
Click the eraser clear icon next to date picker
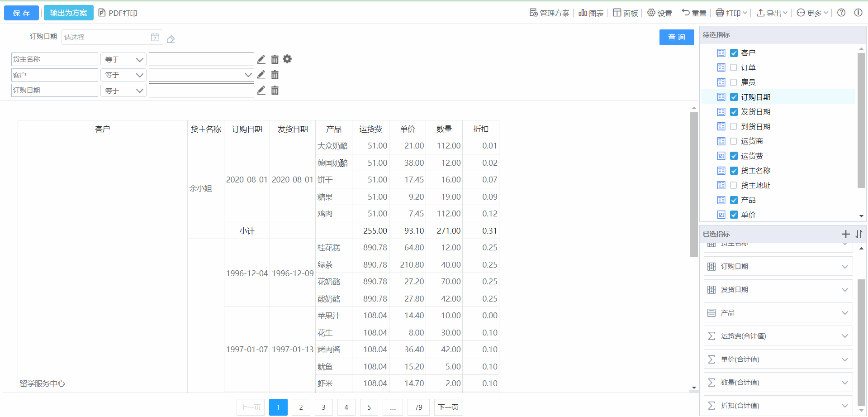pyautogui.click(x=171, y=39)
